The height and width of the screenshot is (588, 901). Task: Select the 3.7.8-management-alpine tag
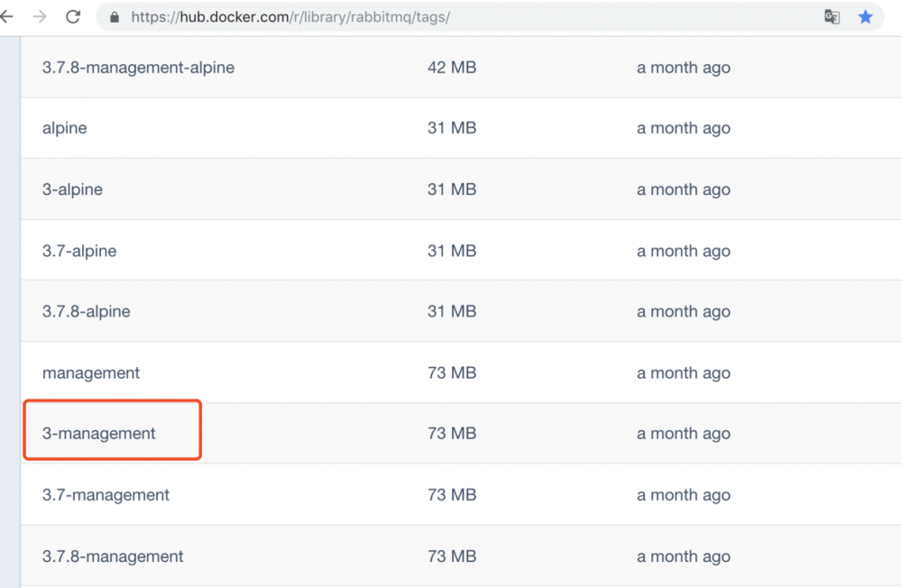[x=138, y=67]
